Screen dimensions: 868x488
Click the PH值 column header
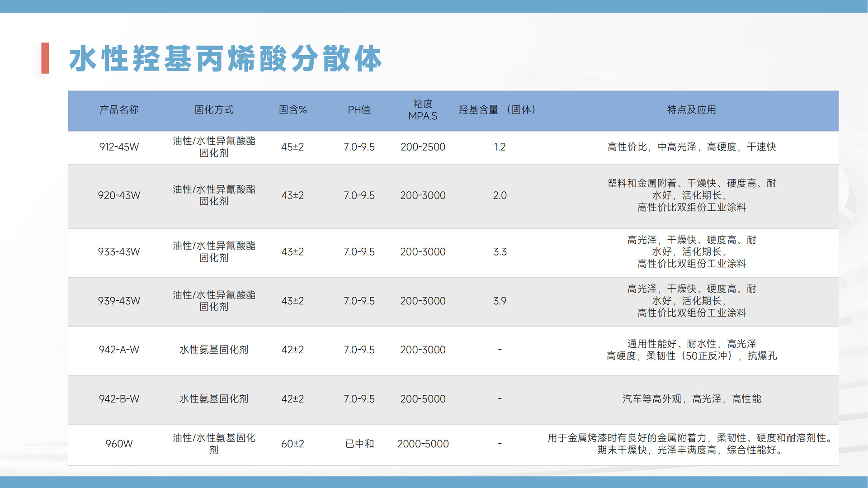359,110
